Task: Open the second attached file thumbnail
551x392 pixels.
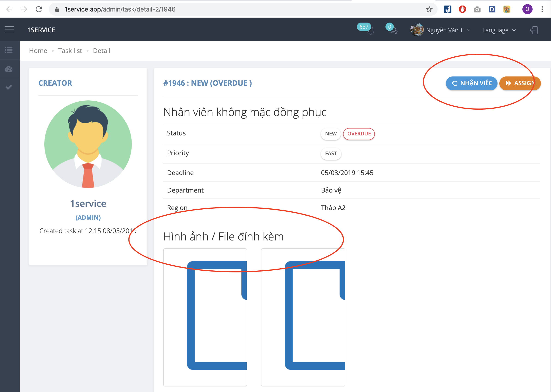Action: [x=303, y=317]
